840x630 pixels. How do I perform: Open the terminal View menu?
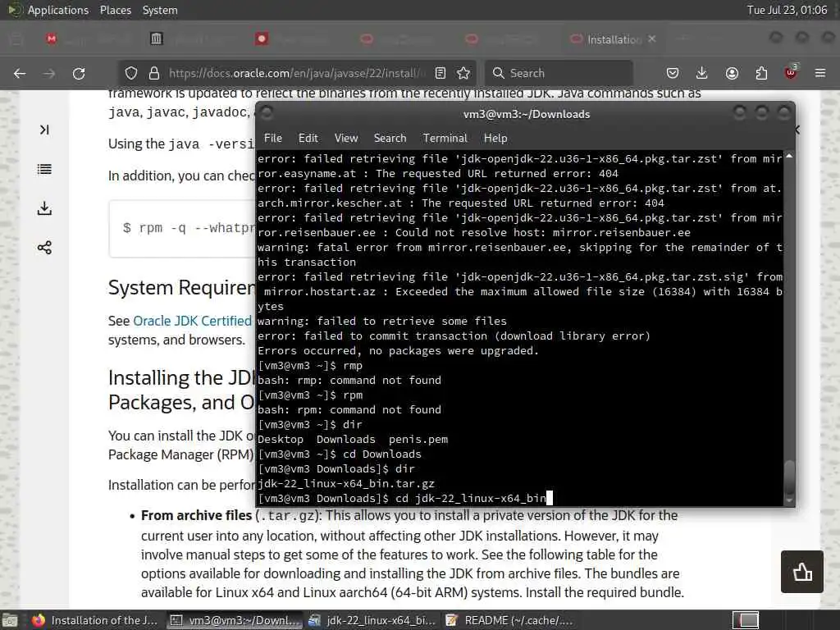pyautogui.click(x=346, y=138)
